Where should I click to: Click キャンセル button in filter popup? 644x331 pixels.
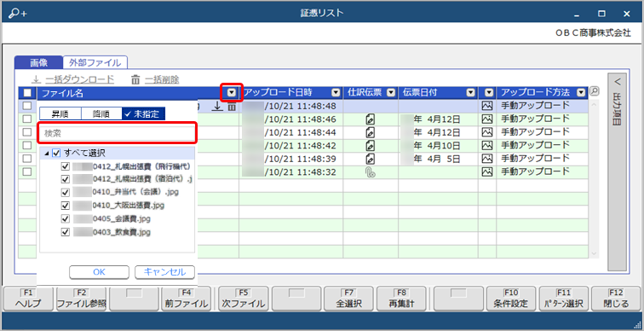pyautogui.click(x=164, y=272)
